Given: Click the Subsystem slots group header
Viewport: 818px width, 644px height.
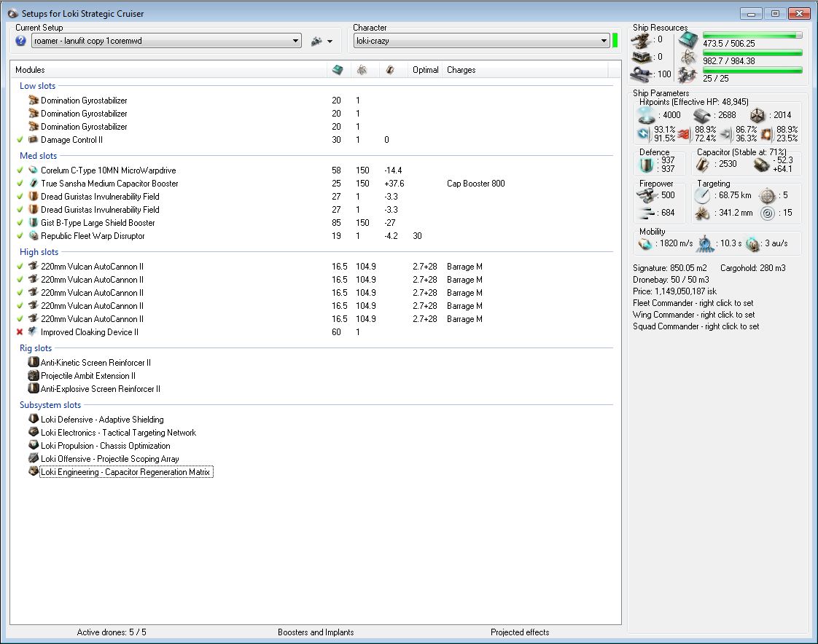Looking at the screenshot, I should (50, 405).
